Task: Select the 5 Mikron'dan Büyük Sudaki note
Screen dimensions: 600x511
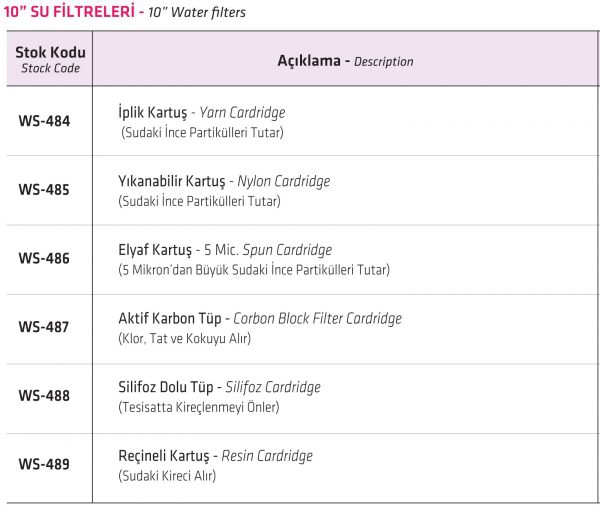Action: pyautogui.click(x=254, y=270)
